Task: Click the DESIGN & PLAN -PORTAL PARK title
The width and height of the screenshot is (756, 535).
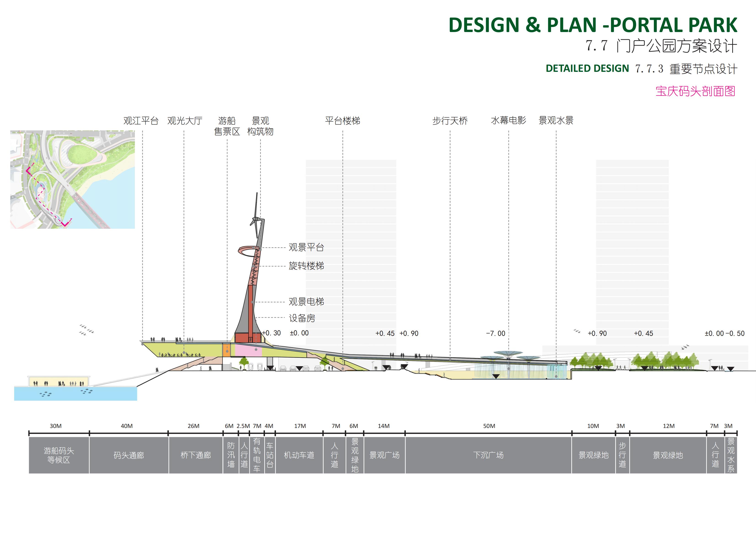Action: [593, 25]
